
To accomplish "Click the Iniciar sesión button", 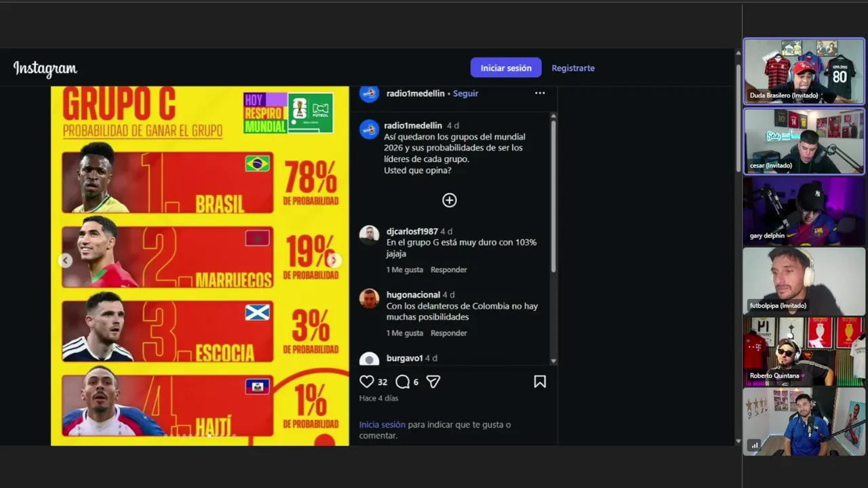I will (506, 68).
